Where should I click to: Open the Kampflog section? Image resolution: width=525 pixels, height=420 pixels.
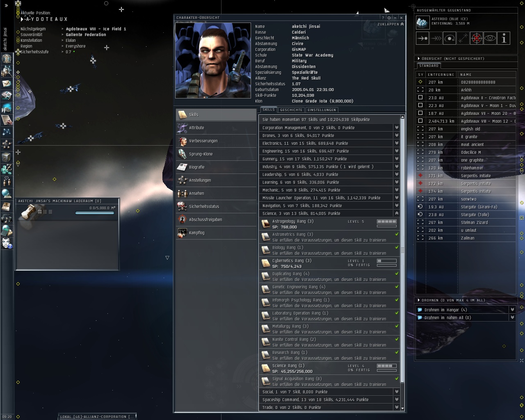click(x=216, y=233)
